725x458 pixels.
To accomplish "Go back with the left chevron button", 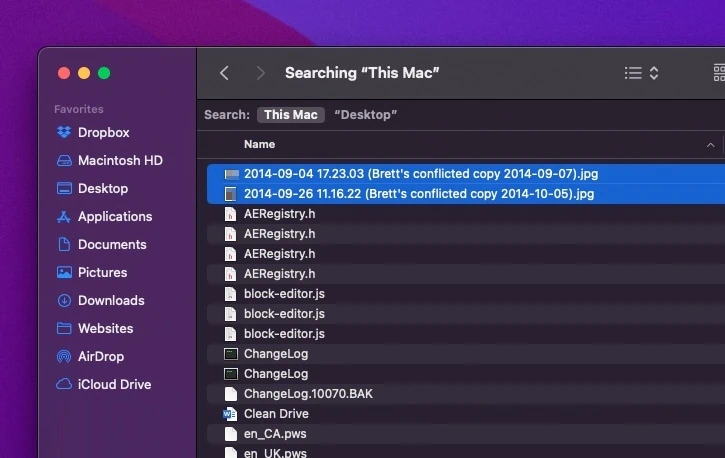I will pos(224,73).
